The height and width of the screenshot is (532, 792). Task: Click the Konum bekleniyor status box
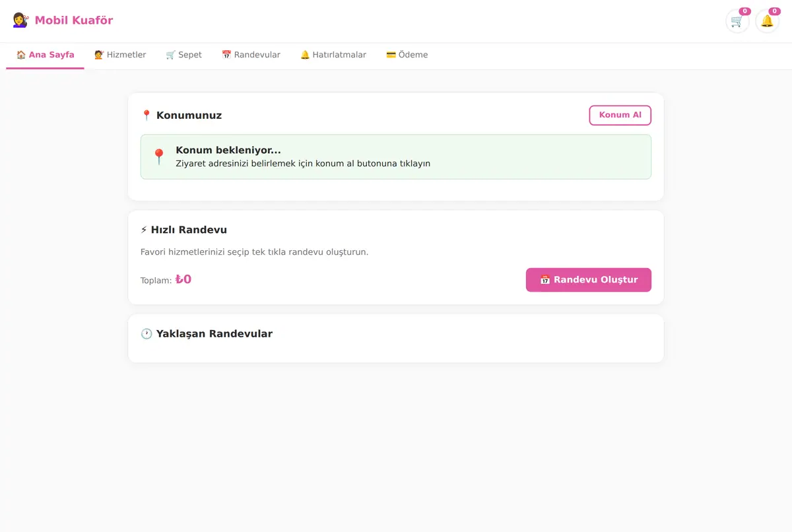396,157
